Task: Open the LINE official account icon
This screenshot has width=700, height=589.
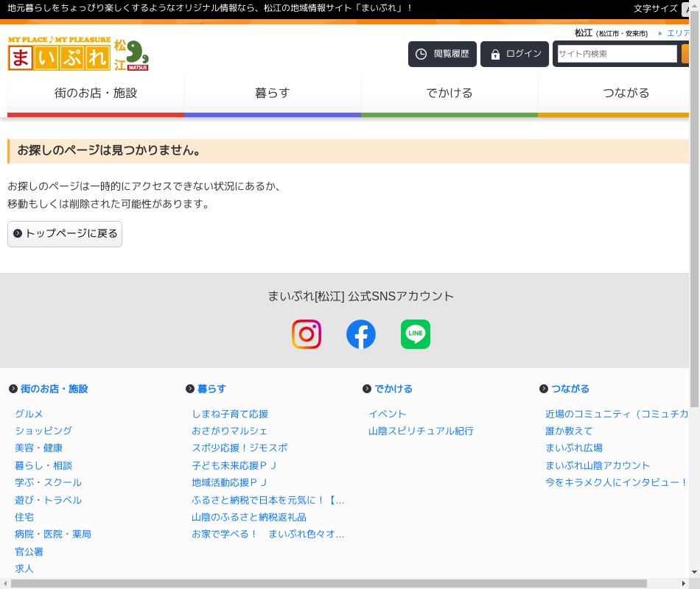Action: [416, 334]
